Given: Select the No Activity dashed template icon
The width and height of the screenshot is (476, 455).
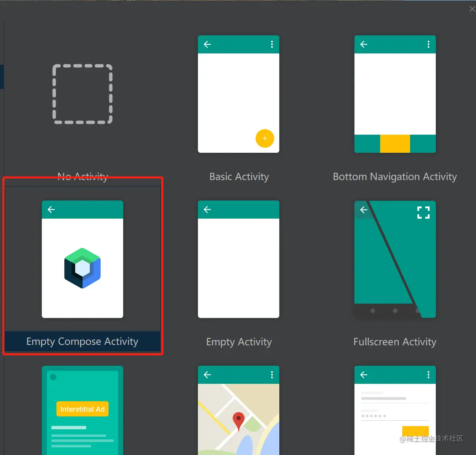Looking at the screenshot, I should coord(82,94).
